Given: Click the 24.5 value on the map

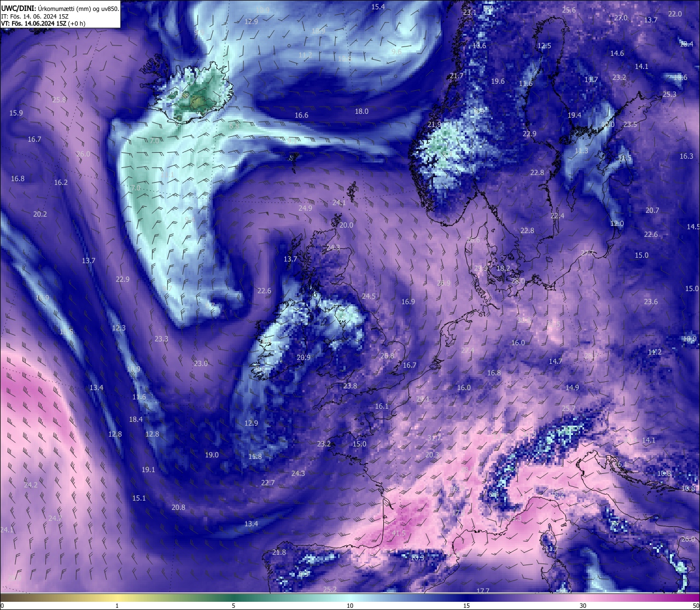Looking at the screenshot, I should click(369, 296).
